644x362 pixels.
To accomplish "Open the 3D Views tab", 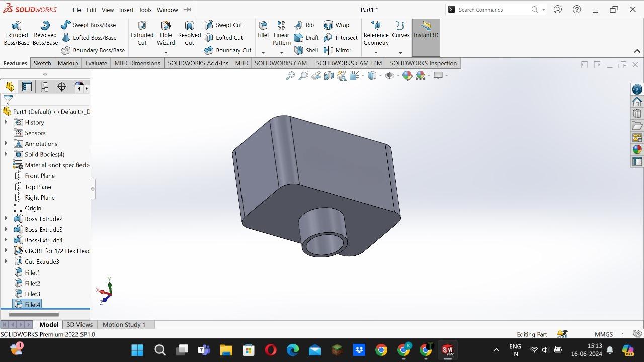I will pyautogui.click(x=79, y=325).
